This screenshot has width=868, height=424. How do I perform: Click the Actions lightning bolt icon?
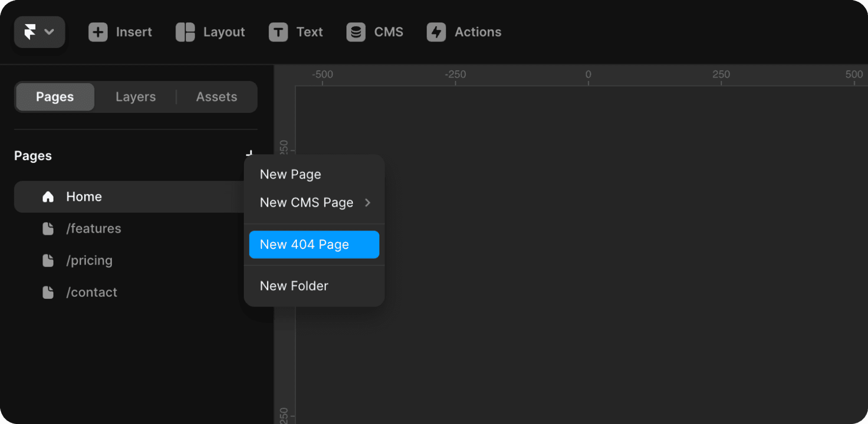[436, 32]
